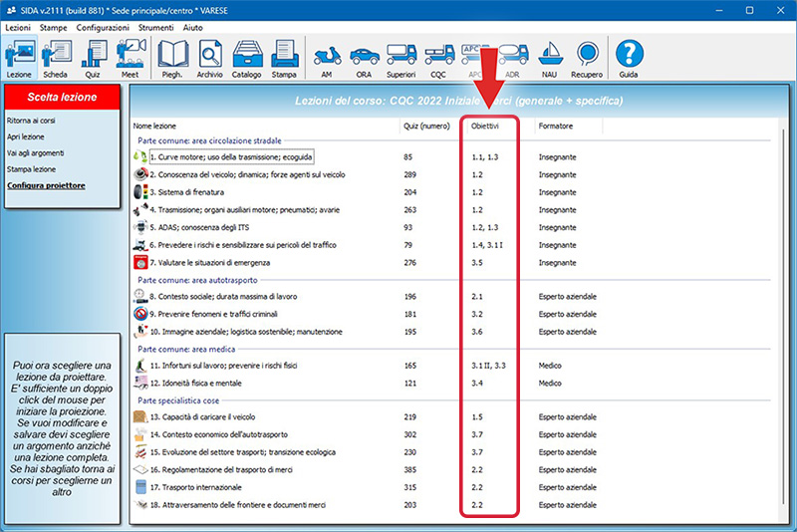
Task: Click the Ritorna ai corsi link
Action: click(33, 121)
